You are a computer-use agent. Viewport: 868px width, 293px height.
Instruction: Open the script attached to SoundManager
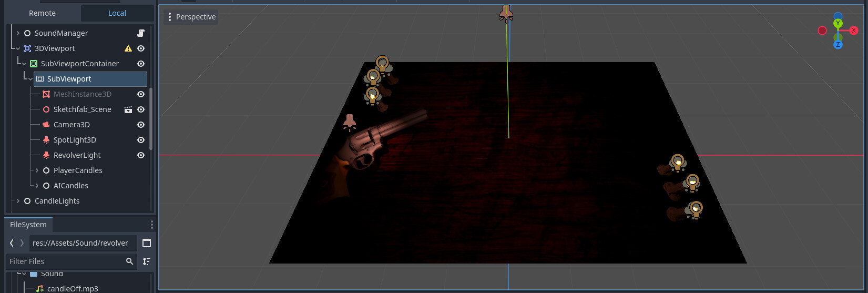click(140, 33)
